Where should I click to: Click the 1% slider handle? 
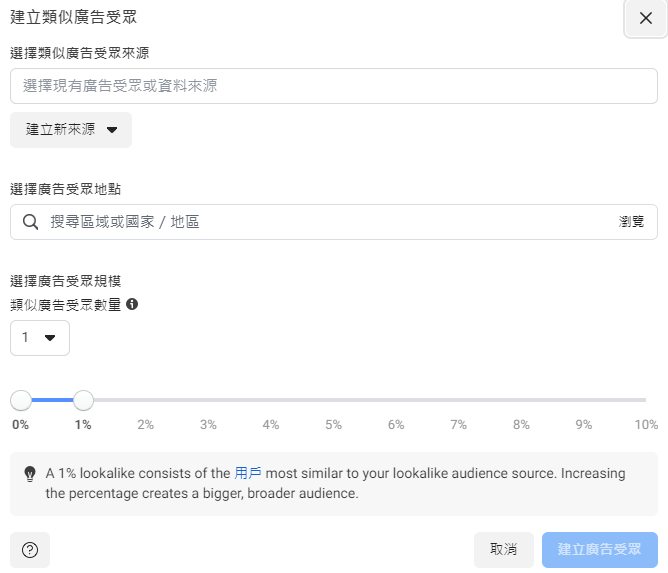83,400
